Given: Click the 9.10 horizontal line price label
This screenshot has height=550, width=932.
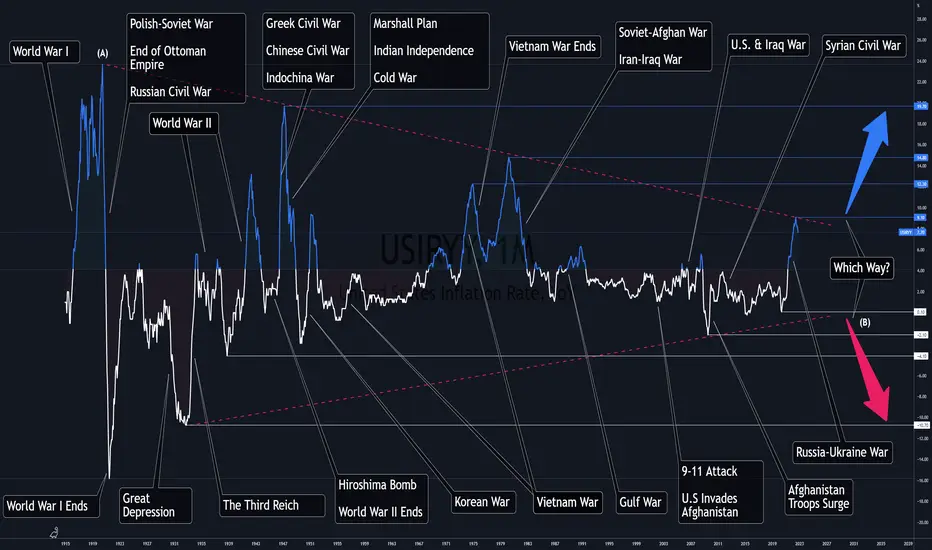Looking at the screenshot, I should (921, 218).
